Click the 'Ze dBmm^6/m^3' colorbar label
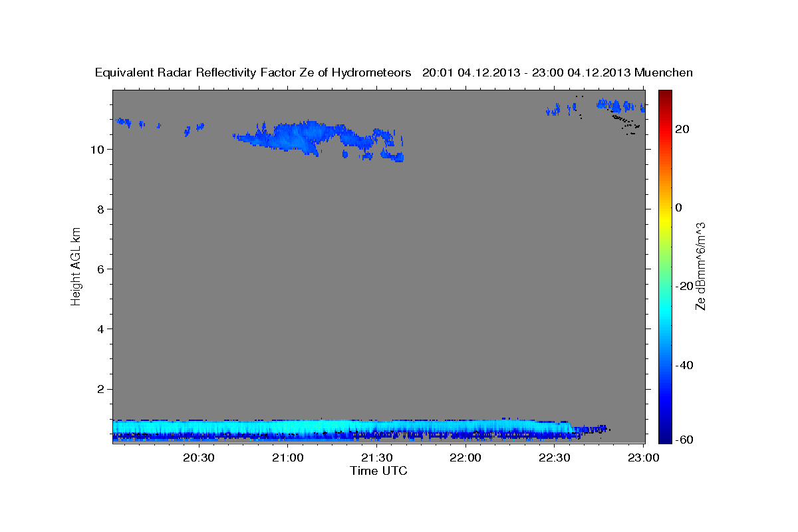The height and width of the screenshot is (532, 798). 700,266
